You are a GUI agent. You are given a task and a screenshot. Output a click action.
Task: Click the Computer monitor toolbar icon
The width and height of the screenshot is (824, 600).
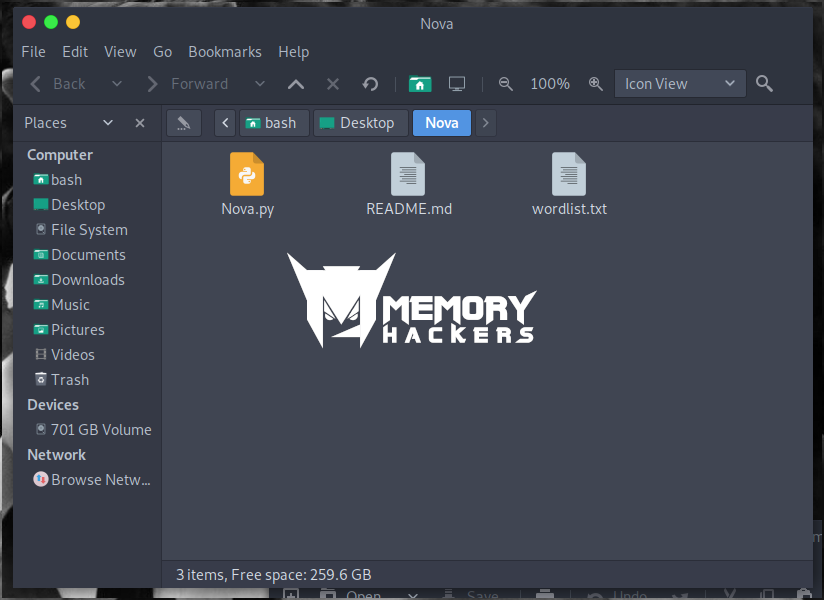tap(457, 84)
